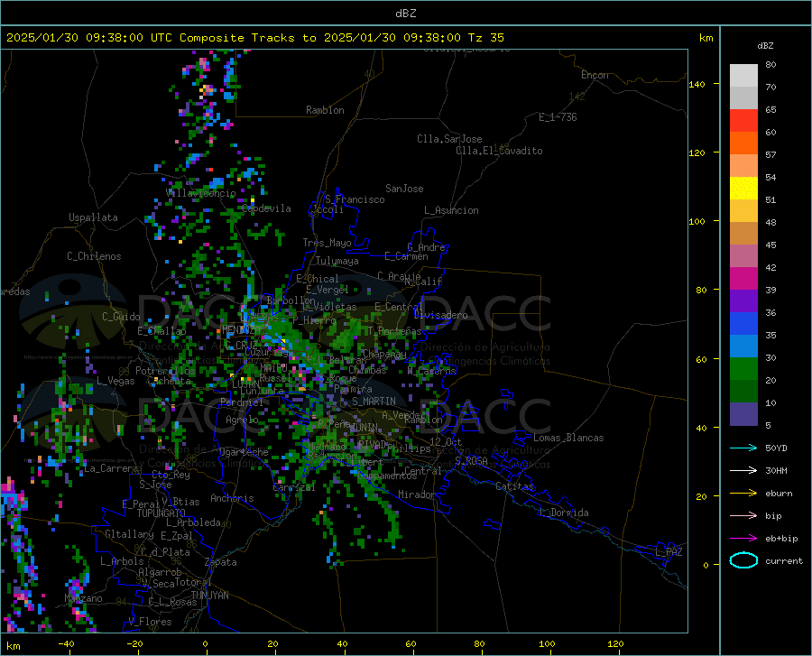Click the UTC Composite Tracks timestamp header
This screenshot has height=656, width=812.
(x=254, y=38)
